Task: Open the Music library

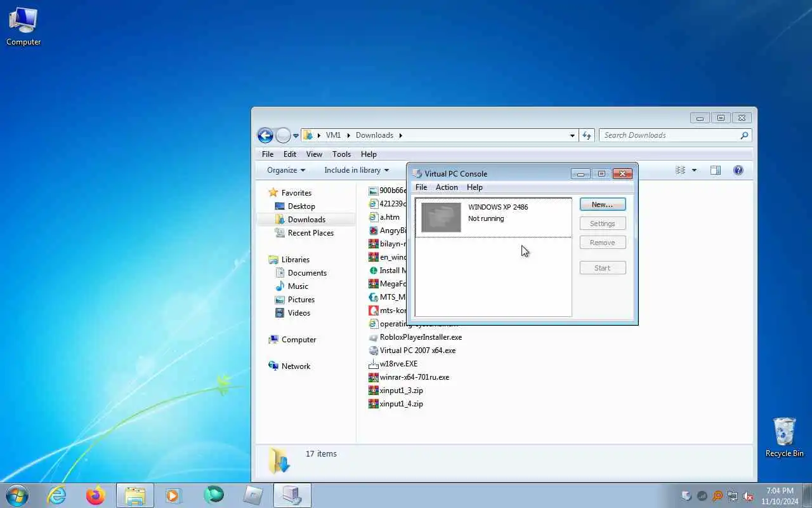Action: pos(298,286)
